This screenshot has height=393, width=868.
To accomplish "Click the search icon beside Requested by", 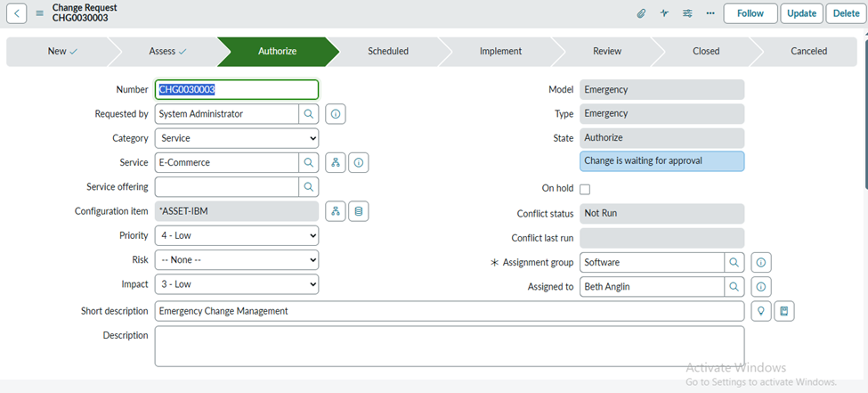I will click(x=308, y=114).
